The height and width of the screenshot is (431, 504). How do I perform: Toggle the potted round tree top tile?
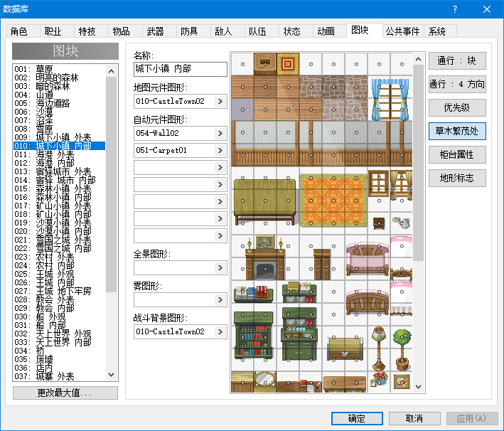pos(402,338)
